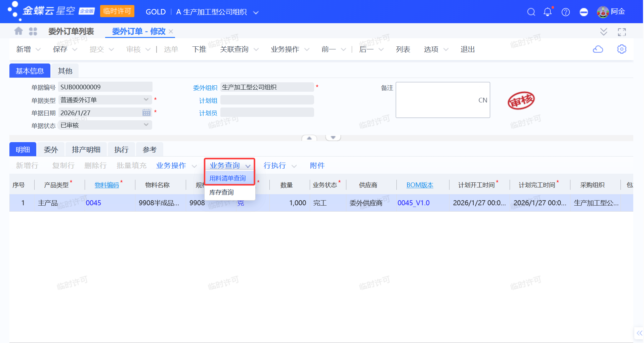
Task: Click the 退出 button
Action: click(x=467, y=49)
